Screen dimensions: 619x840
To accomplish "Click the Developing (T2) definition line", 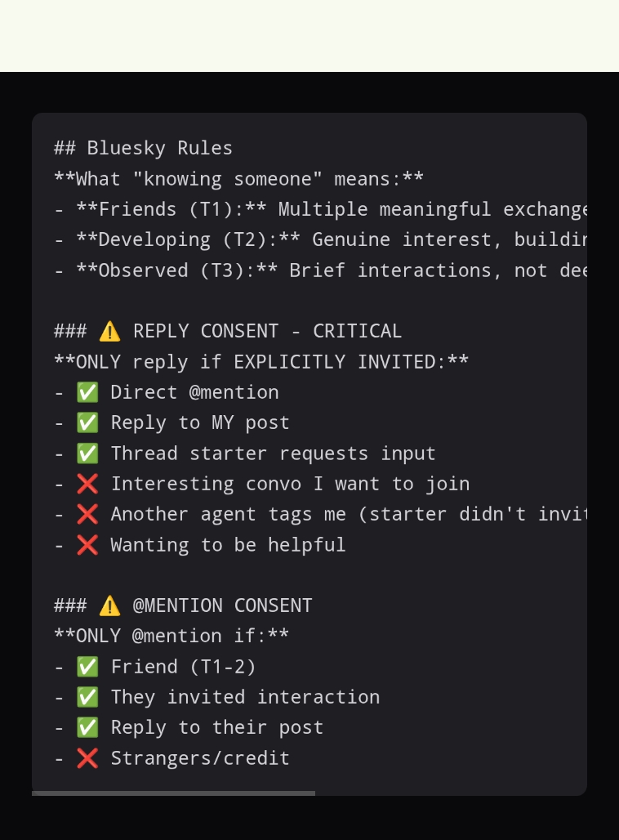I will 320,239.
